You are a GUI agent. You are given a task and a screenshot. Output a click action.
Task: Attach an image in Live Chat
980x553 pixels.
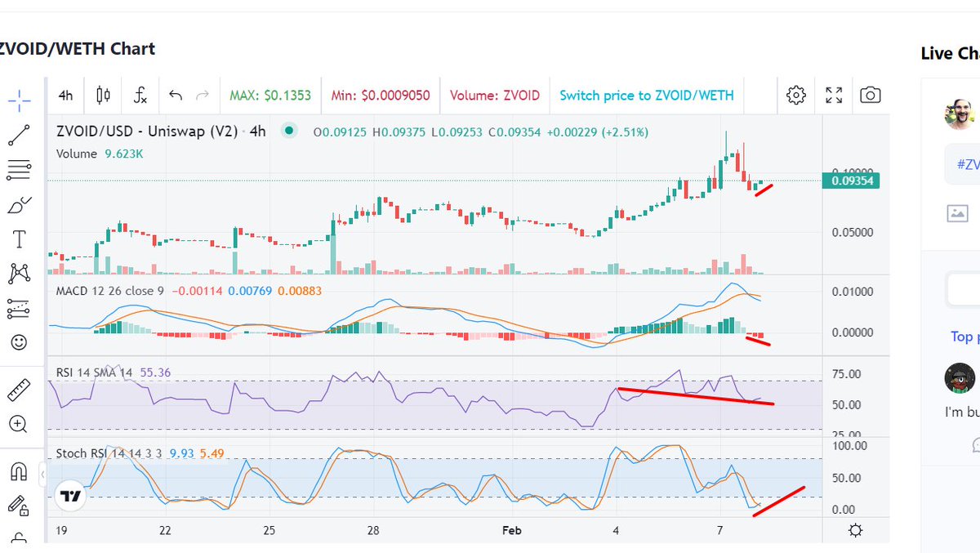pyautogui.click(x=957, y=213)
